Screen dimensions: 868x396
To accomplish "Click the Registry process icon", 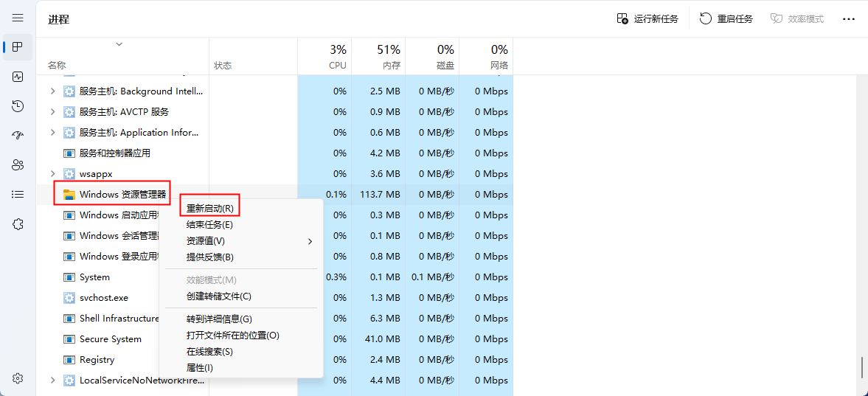I will point(69,359).
